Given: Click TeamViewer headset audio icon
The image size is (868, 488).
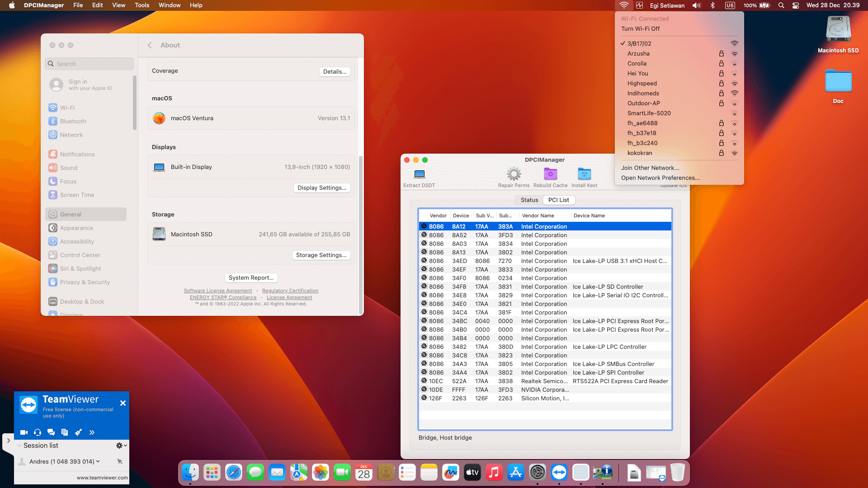Looking at the screenshot, I should click(38, 432).
